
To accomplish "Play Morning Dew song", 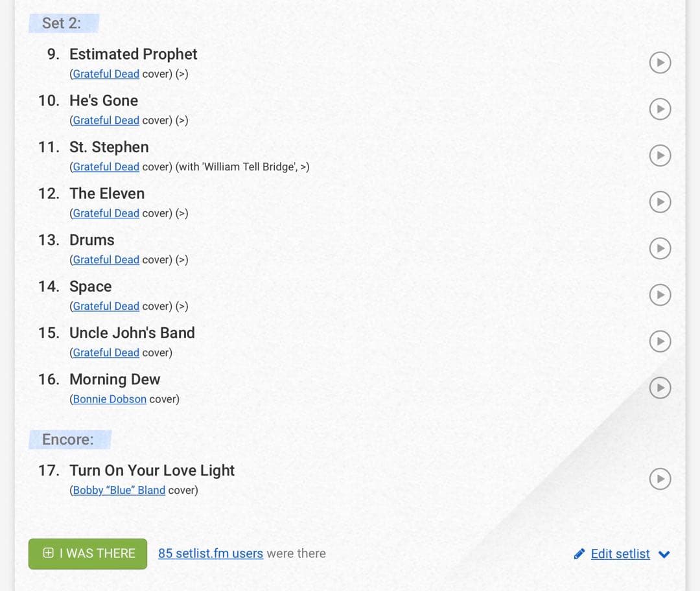I will 660,388.
